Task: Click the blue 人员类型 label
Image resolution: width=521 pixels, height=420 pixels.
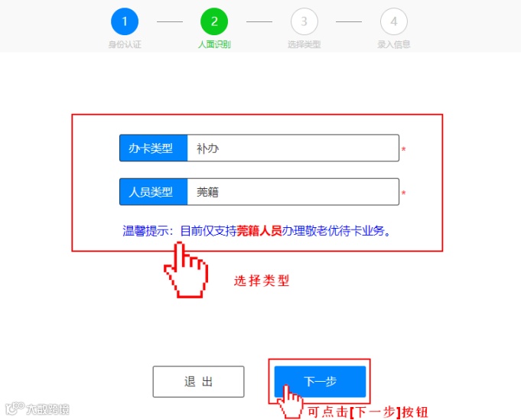Action: (154, 192)
